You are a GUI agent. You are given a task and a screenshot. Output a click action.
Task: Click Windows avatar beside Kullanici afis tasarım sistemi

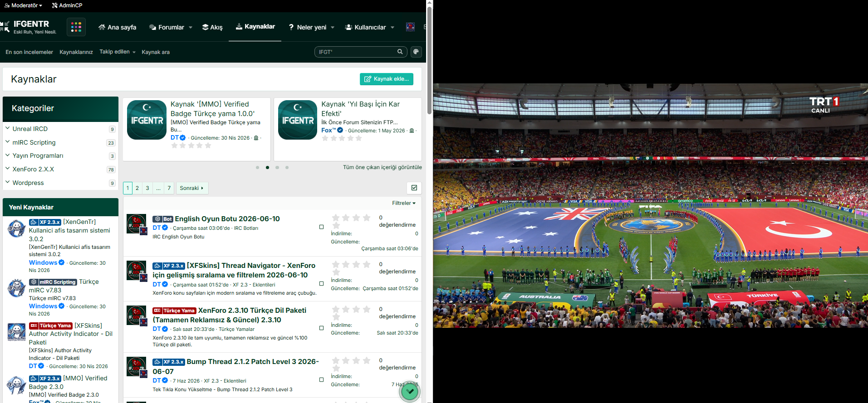17,228
